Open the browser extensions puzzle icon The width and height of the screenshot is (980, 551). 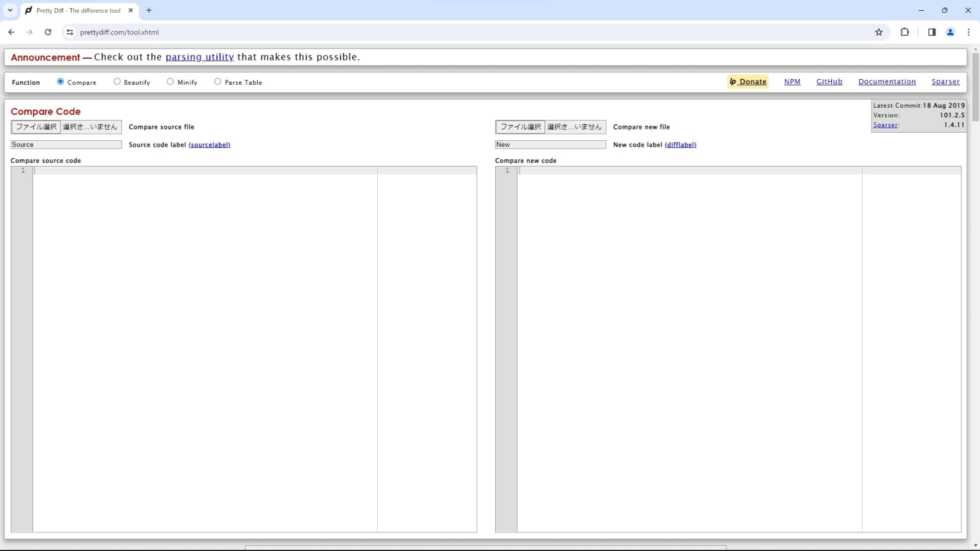coord(904,32)
